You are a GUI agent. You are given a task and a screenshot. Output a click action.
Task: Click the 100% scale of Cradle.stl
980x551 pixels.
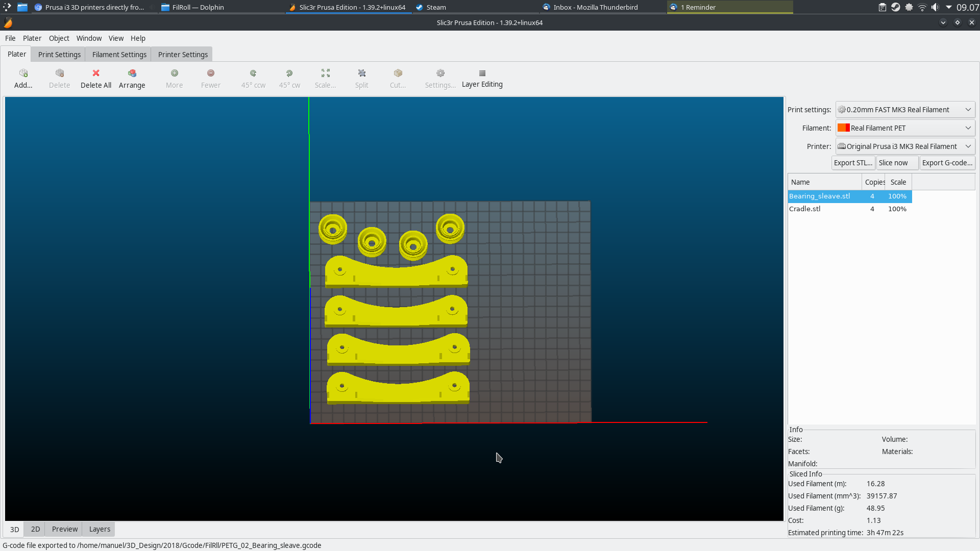[x=897, y=209]
